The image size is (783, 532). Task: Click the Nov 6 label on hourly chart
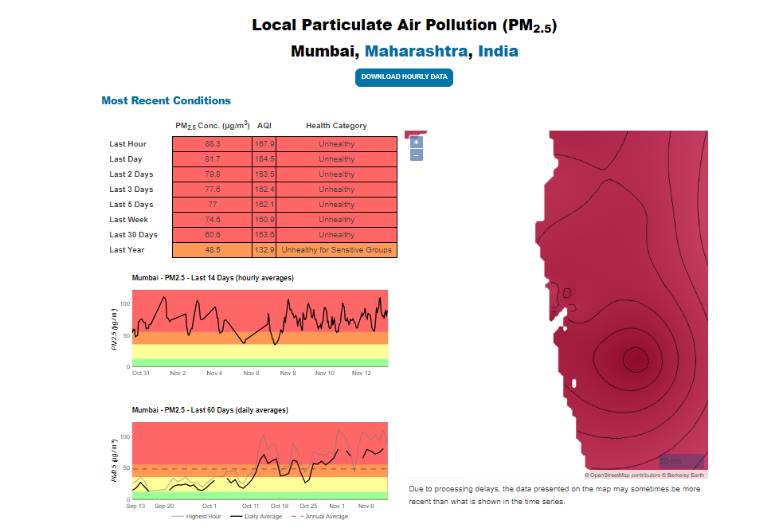[x=252, y=373]
